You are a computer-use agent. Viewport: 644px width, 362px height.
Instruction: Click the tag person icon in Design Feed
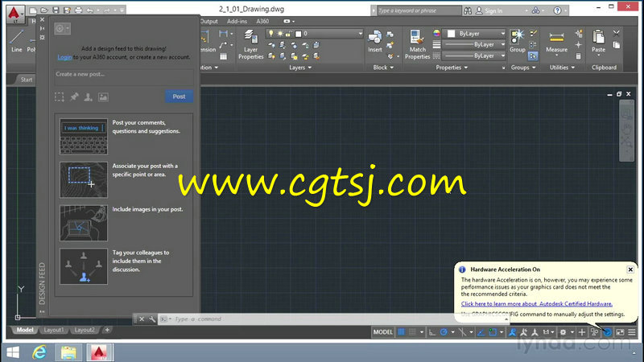89,97
